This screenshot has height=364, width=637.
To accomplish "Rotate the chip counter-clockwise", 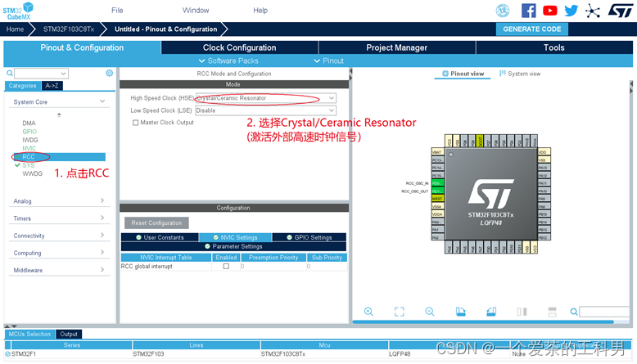I will tap(491, 312).
